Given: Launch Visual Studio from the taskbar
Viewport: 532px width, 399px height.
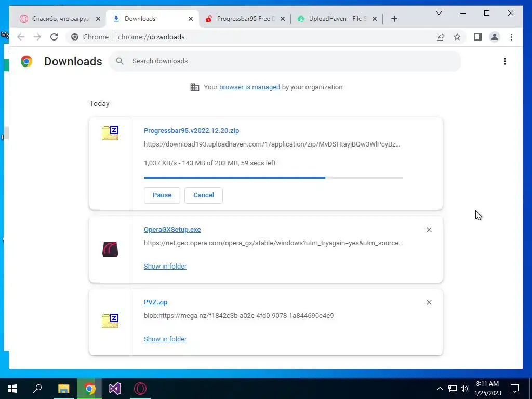Looking at the screenshot, I should tap(115, 389).
